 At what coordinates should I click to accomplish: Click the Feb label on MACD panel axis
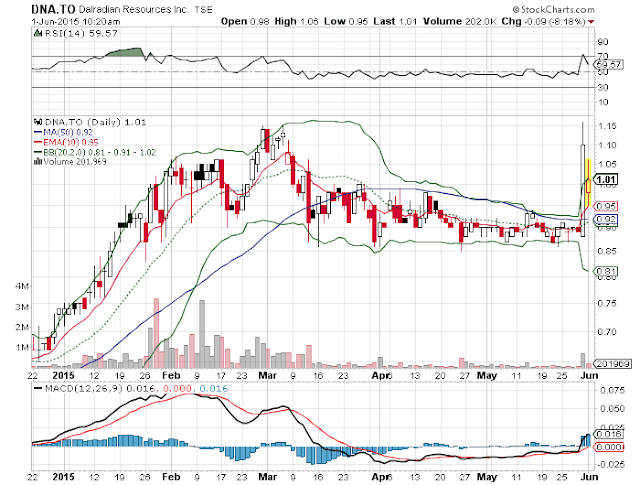pos(171,476)
